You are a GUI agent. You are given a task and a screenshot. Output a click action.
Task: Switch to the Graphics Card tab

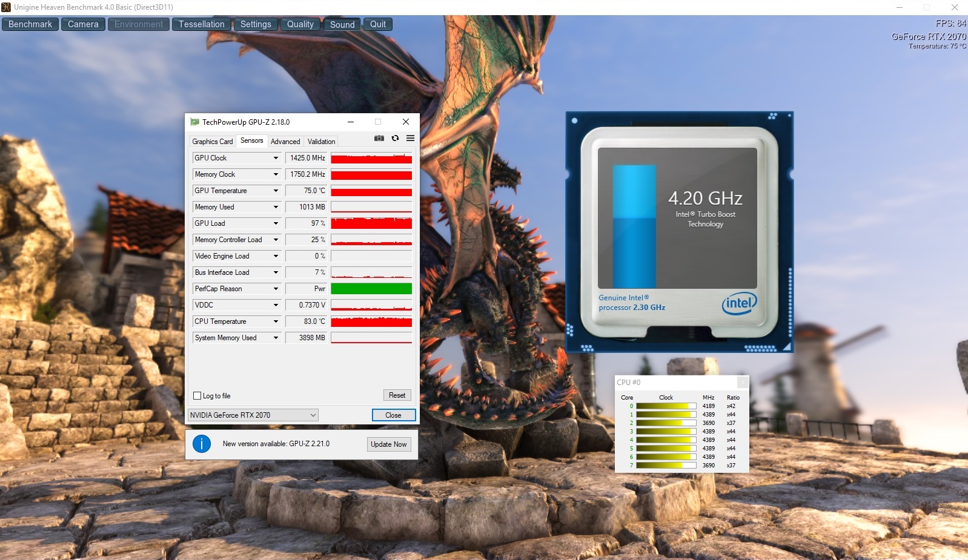click(212, 142)
